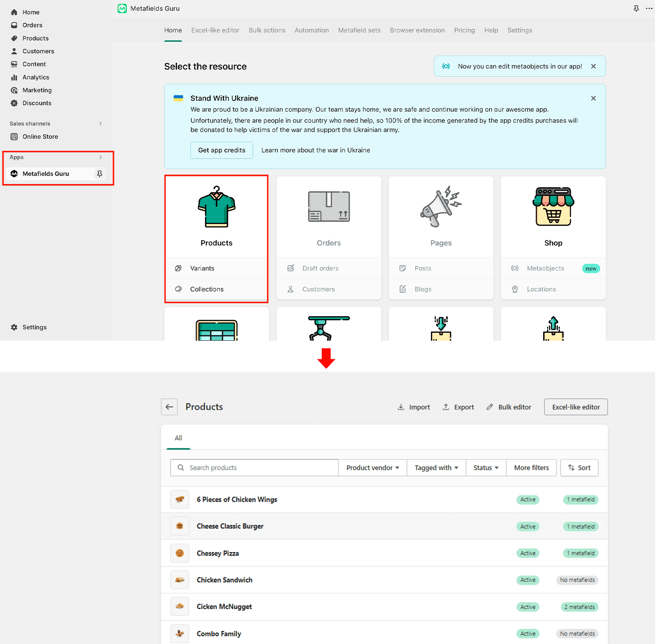Click More filters button
Viewport: 655px width, 644px height.
(x=531, y=468)
